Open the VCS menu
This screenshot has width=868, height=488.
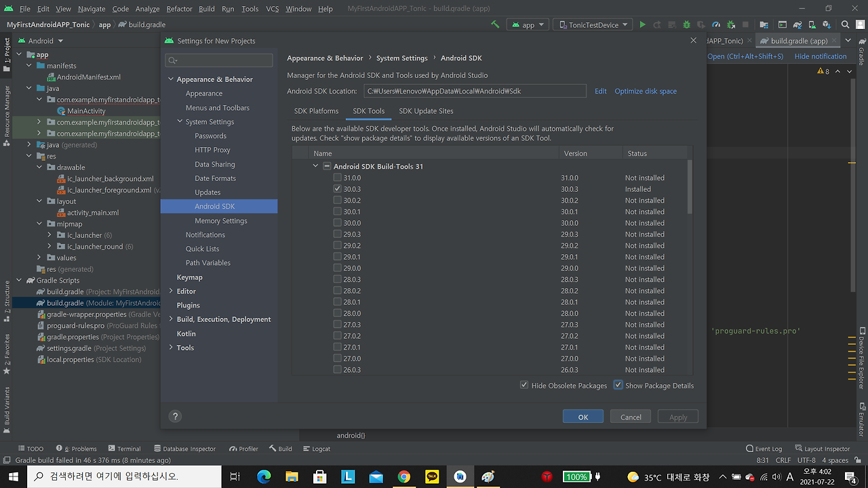[272, 9]
